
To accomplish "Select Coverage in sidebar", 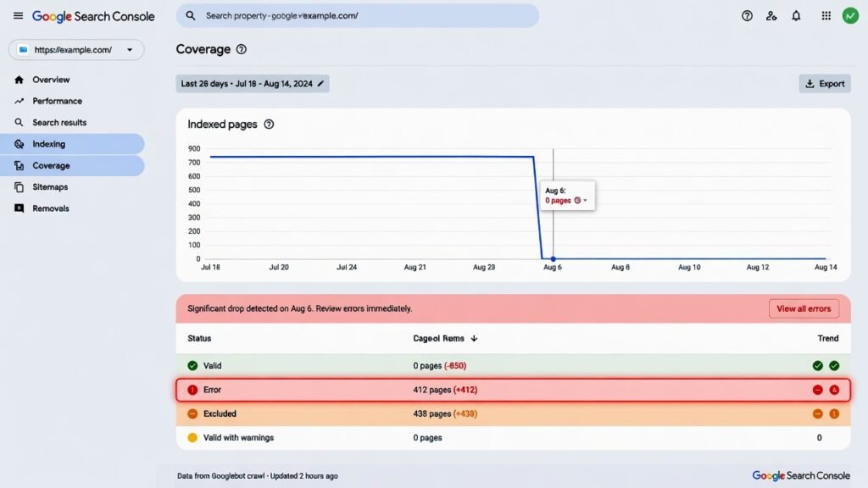I will 72,165.
